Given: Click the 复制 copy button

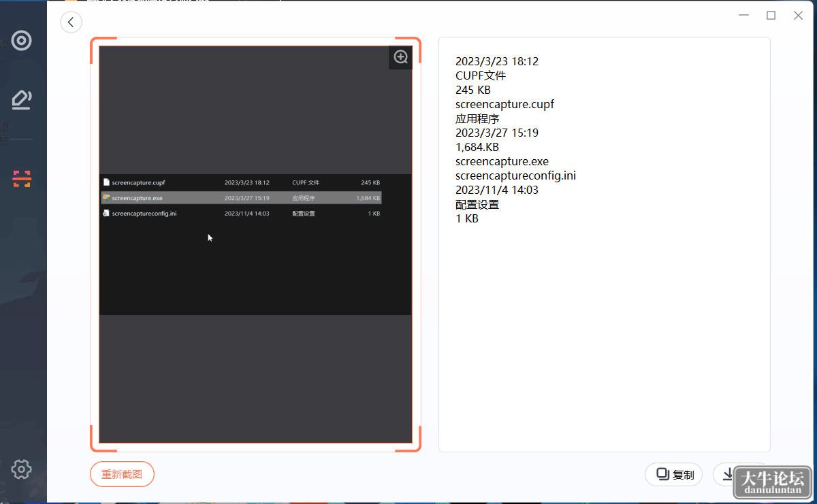Looking at the screenshot, I should tap(674, 475).
